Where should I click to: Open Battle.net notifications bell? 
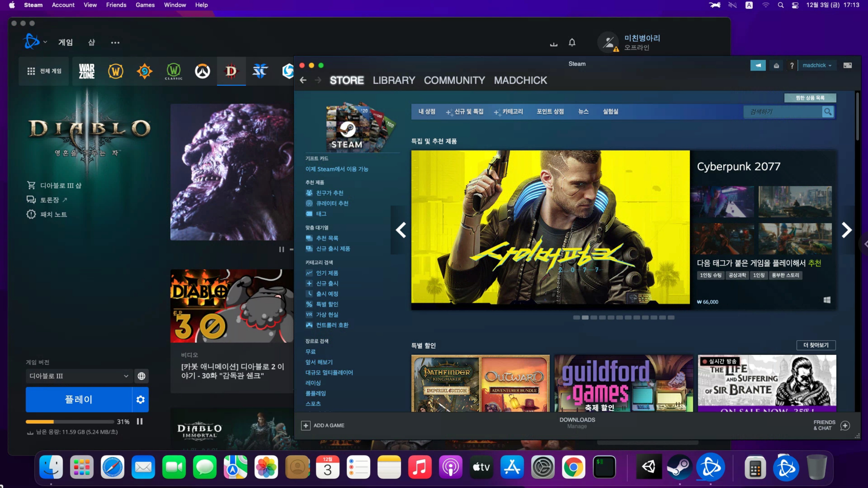572,42
